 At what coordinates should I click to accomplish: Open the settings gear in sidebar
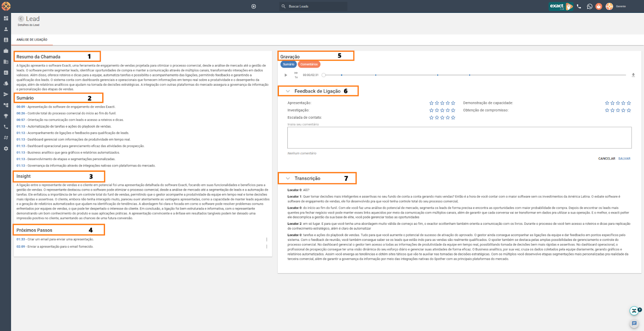click(6, 148)
